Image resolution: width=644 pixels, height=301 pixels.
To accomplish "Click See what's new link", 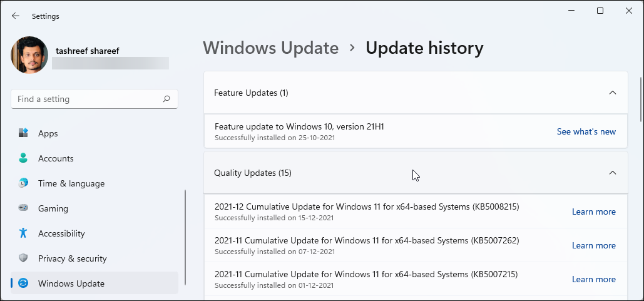I will point(586,131).
